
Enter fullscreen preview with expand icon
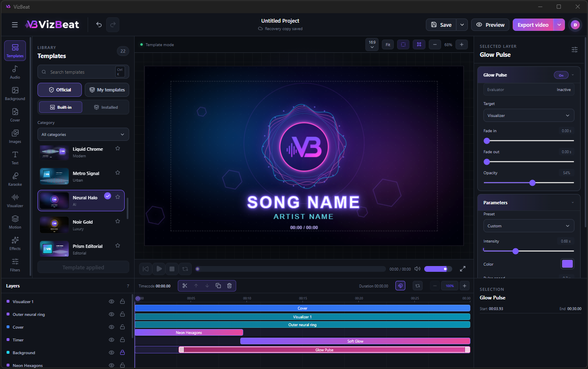click(462, 269)
